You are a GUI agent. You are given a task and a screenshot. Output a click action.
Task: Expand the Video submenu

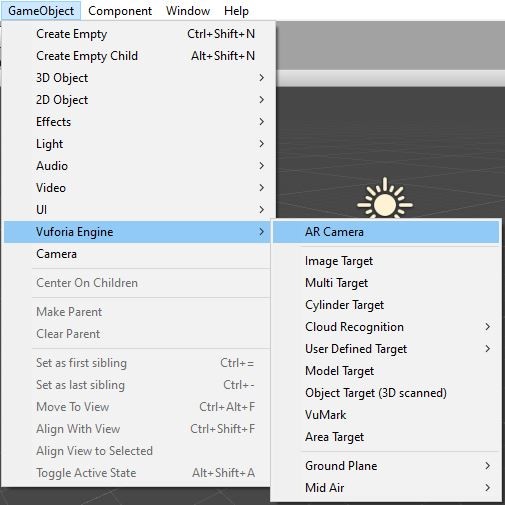pos(137,188)
